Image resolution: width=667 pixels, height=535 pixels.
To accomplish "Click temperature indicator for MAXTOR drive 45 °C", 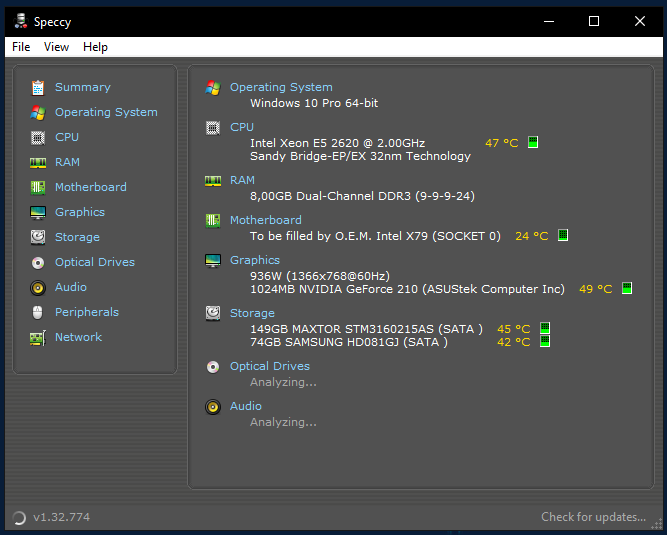I will click(545, 328).
